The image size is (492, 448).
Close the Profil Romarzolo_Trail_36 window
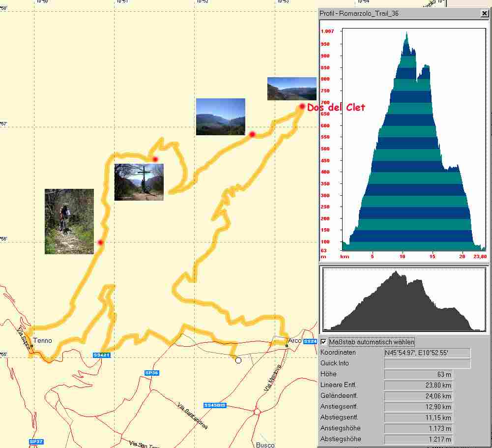pyautogui.click(x=484, y=14)
